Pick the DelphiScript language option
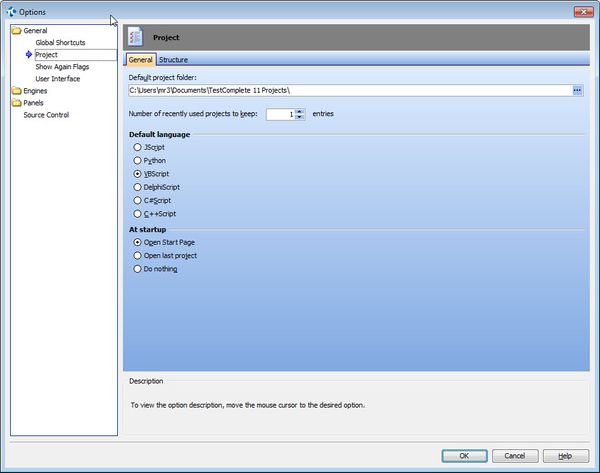Screen dimensions: 600x473 point(138,187)
